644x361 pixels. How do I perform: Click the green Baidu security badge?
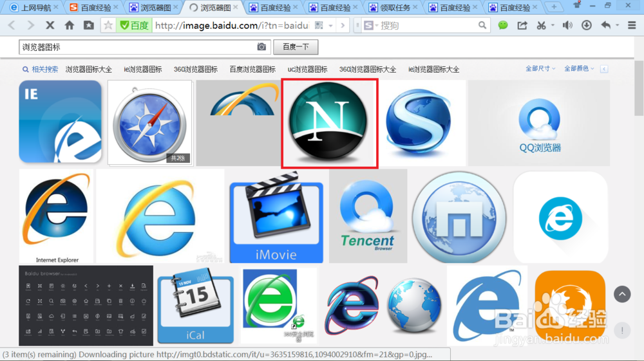(134, 26)
